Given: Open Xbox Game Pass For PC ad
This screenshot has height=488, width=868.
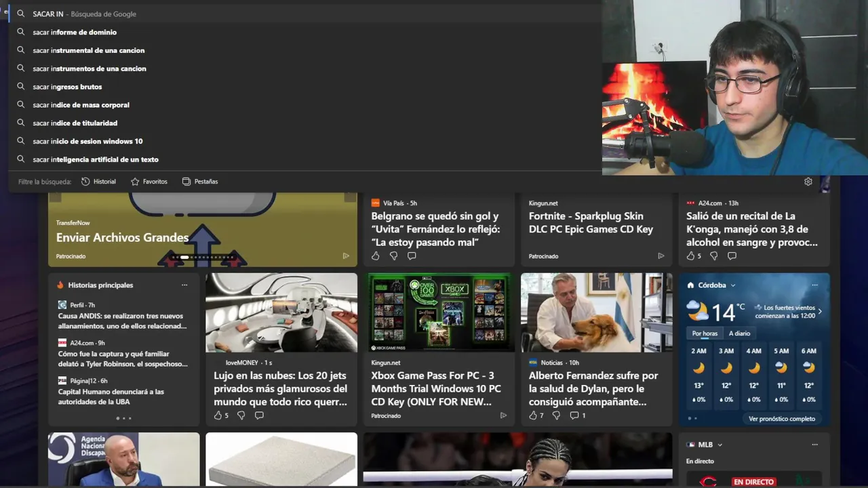Looking at the screenshot, I should pyautogui.click(x=436, y=389).
